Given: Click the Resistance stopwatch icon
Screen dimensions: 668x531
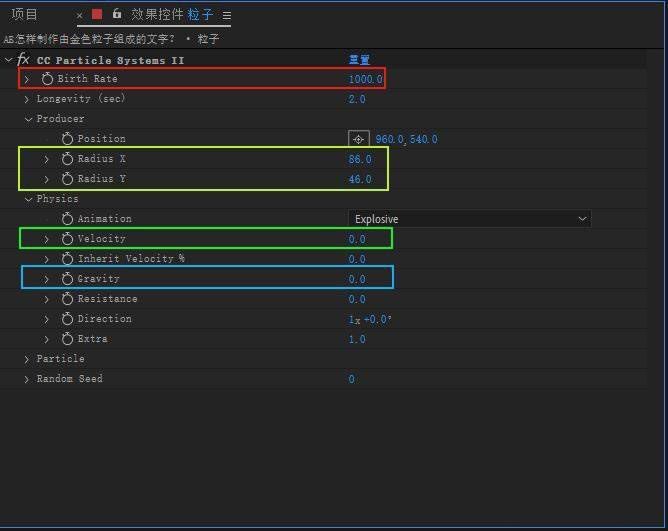Looking at the screenshot, I should (x=67, y=299).
